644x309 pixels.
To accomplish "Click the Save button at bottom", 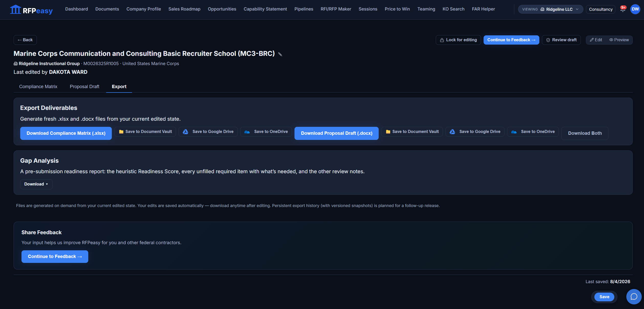I will (604, 297).
